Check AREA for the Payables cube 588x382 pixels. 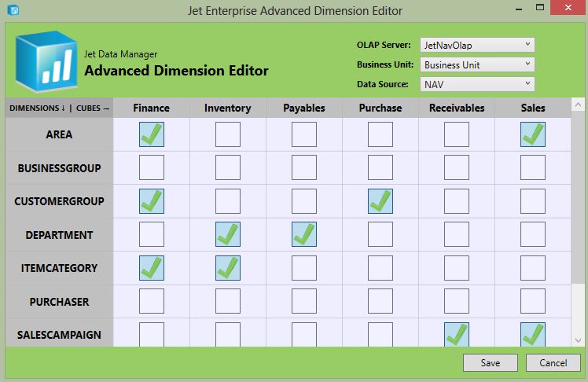tap(304, 134)
